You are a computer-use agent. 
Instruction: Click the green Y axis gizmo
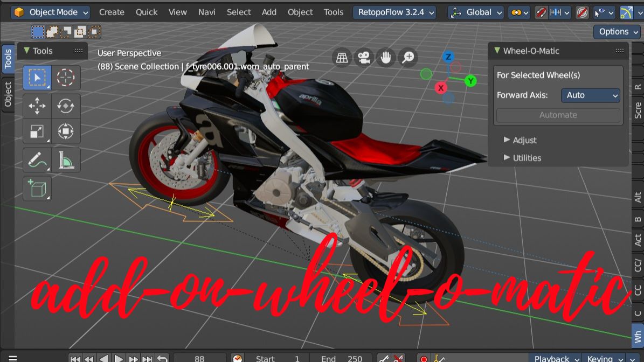[470, 81]
